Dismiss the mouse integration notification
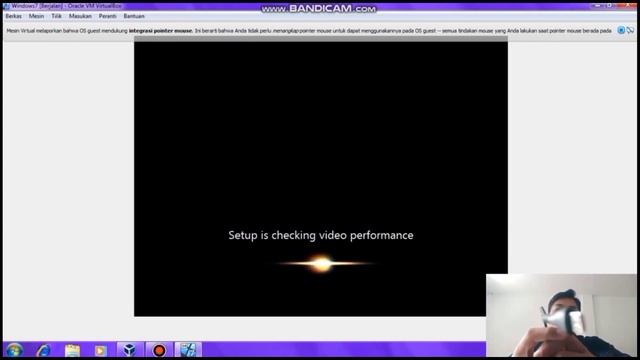The width and height of the screenshot is (640, 360). point(621,30)
